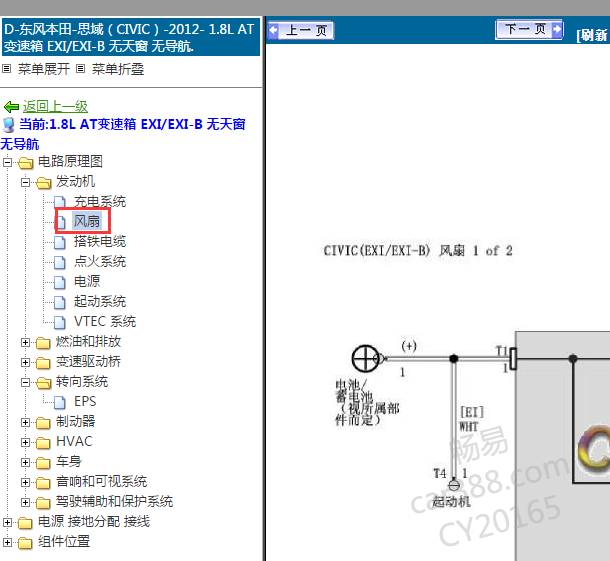610x561 pixels.
Task: Open the 搭铁电缆 diagram
Action: tap(100, 242)
